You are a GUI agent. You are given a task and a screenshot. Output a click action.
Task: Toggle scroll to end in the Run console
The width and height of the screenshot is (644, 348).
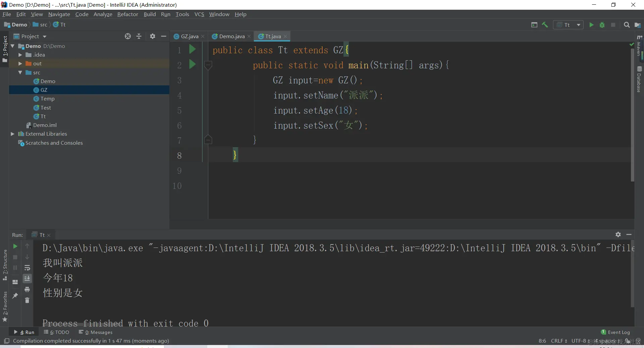pyautogui.click(x=27, y=278)
